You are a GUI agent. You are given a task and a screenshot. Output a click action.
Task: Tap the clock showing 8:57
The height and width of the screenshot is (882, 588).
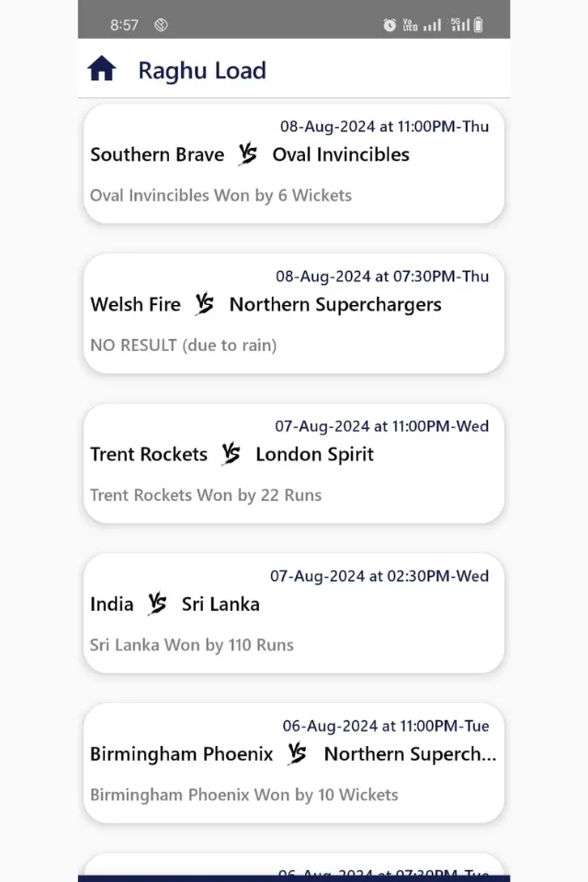[x=125, y=24]
